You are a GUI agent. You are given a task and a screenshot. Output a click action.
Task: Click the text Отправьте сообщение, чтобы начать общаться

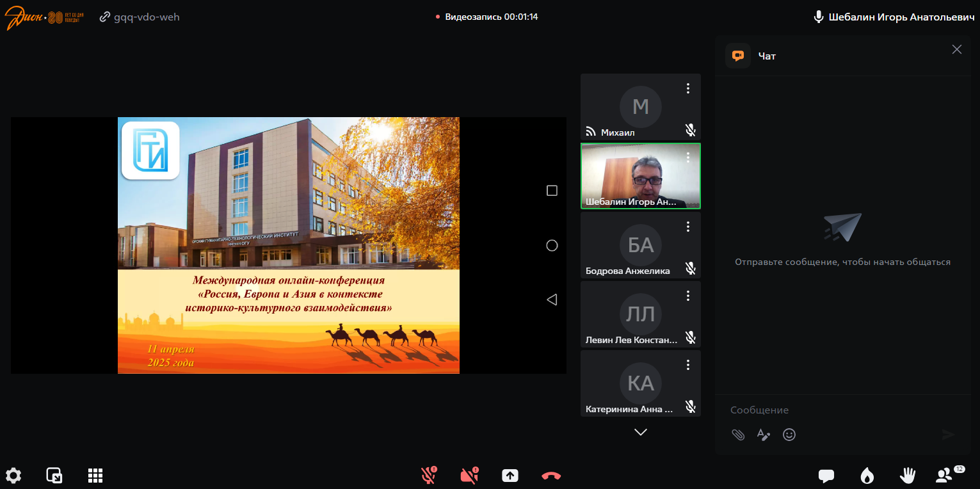point(842,262)
